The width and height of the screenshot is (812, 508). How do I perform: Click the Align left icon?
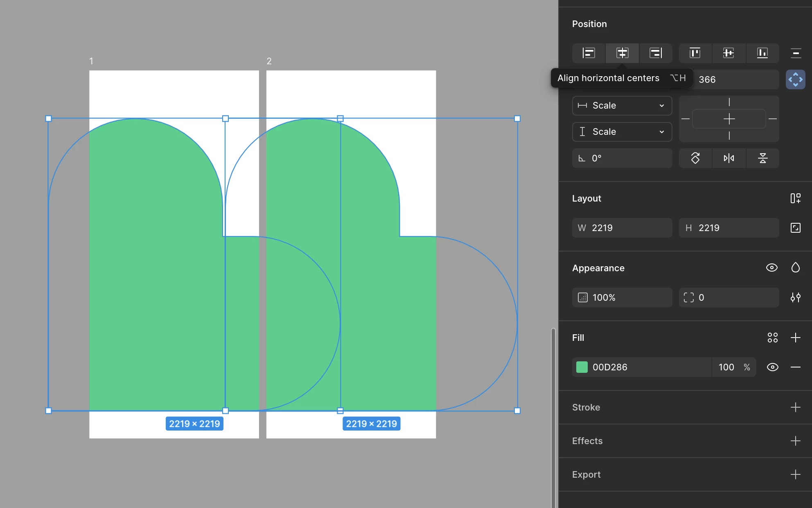(589, 53)
